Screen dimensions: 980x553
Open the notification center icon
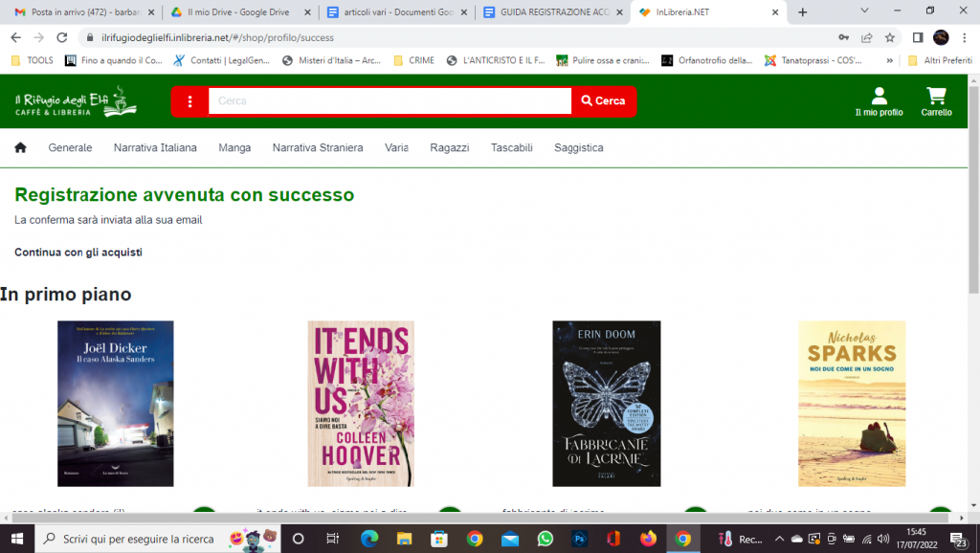[x=959, y=540]
